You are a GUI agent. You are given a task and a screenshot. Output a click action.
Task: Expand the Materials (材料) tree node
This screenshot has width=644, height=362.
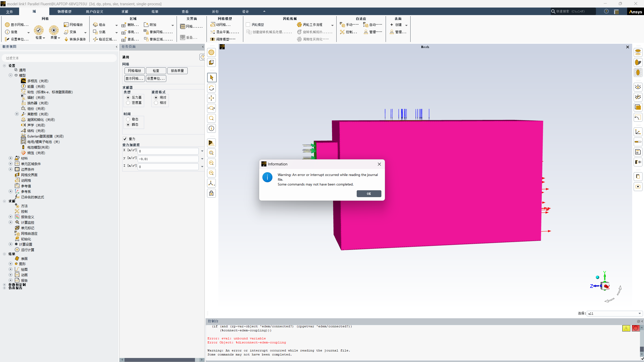(11, 158)
